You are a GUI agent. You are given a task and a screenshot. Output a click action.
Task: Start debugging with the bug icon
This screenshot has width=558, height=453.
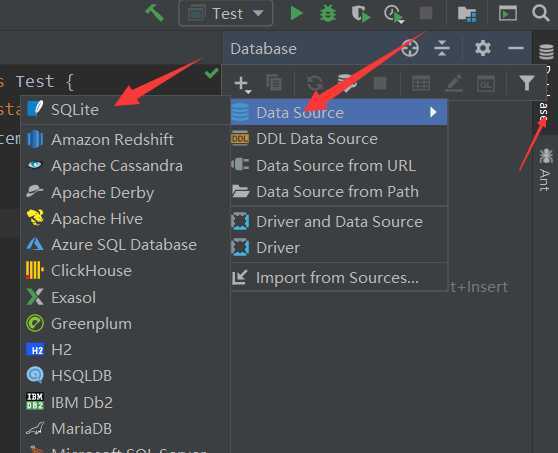pyautogui.click(x=328, y=14)
